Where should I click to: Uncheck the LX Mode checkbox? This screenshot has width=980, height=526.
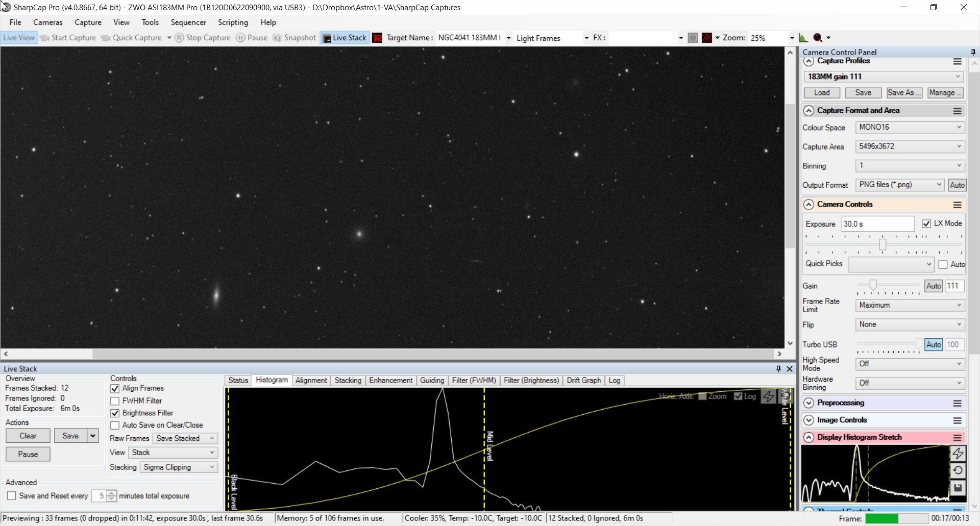click(x=926, y=223)
